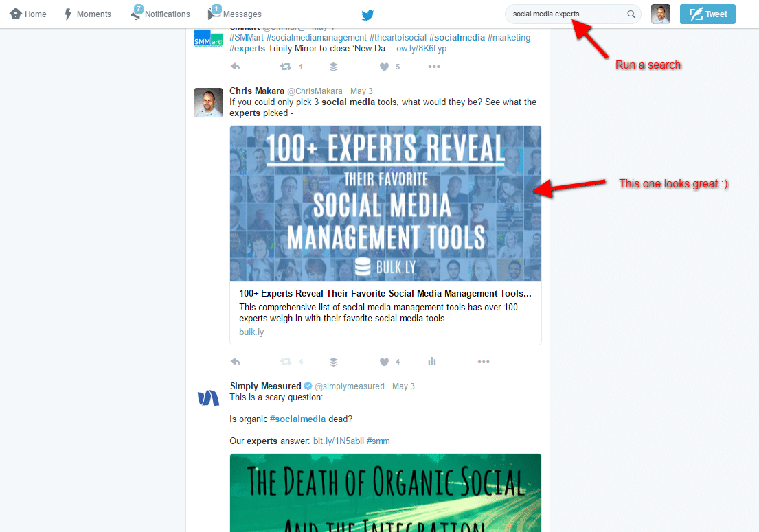
Task: Open Chris Makara's profile name link
Action: (257, 91)
